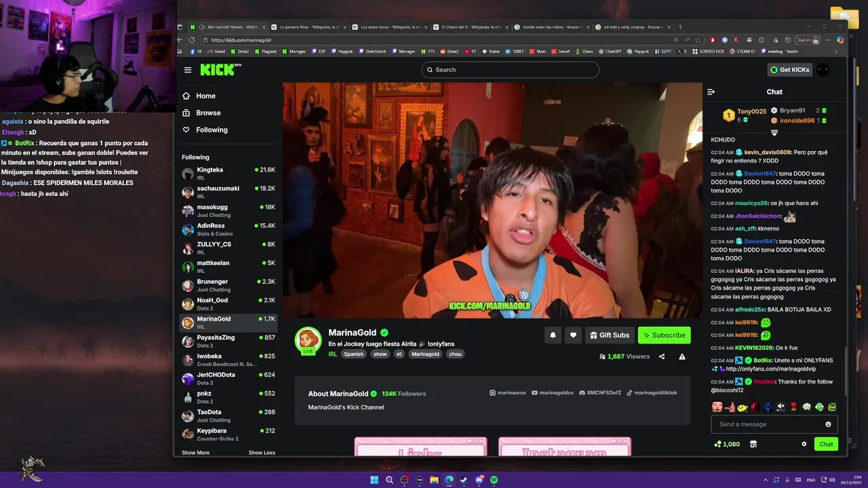868x488 pixels.
Task: Switch to Los autos locos Wikipedia tab
Action: point(389,27)
